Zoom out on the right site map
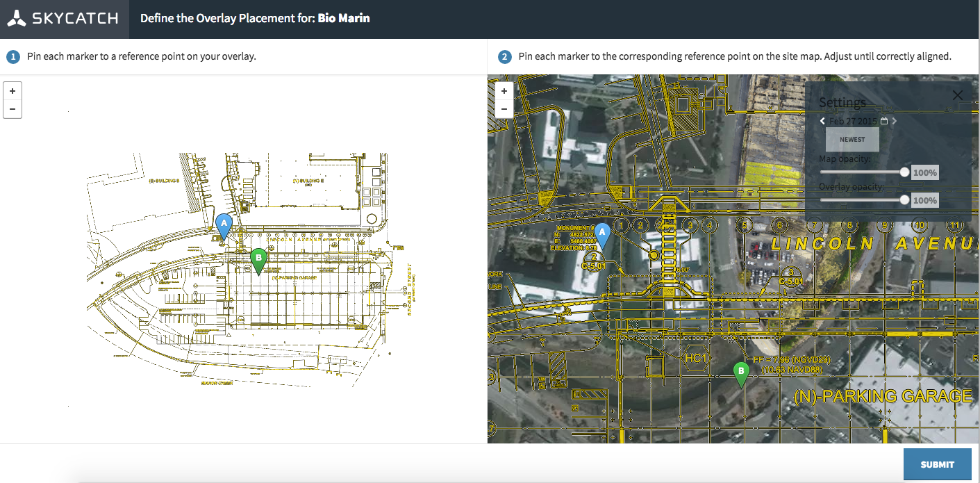 coord(504,109)
